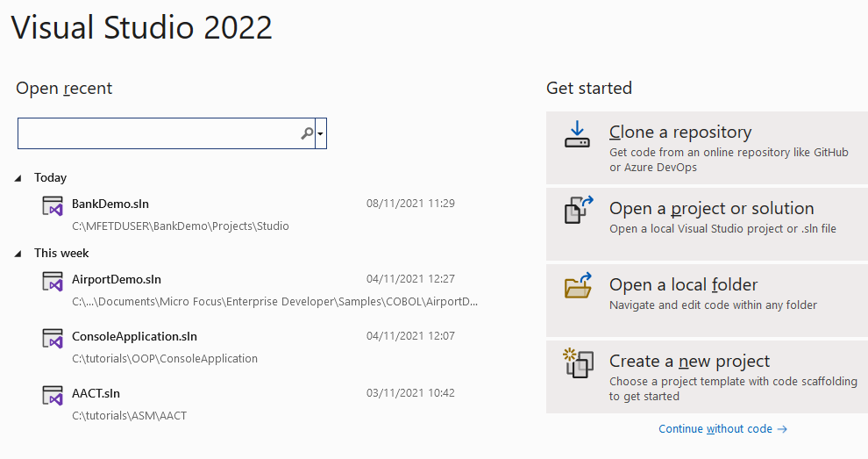Collapse the This week group
Viewport: 868px width, 459px height.
pyautogui.click(x=20, y=254)
